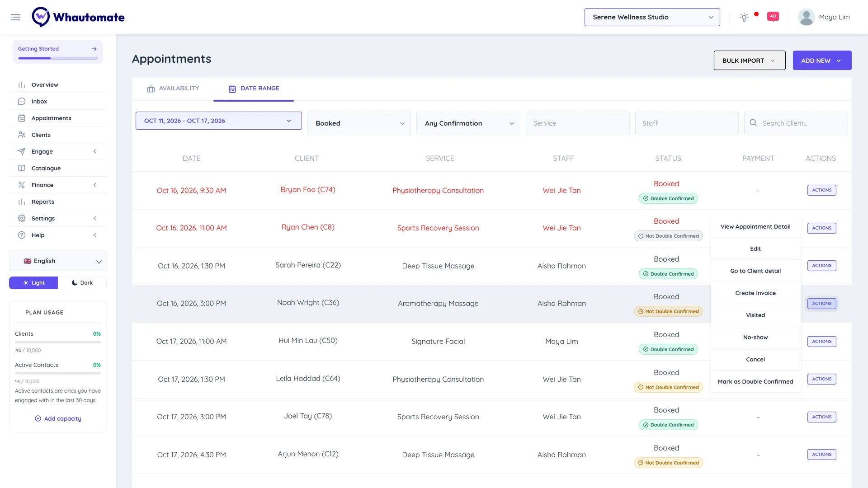The image size is (868, 488).
Task: Switch to the Date Range tab
Action: tap(254, 89)
